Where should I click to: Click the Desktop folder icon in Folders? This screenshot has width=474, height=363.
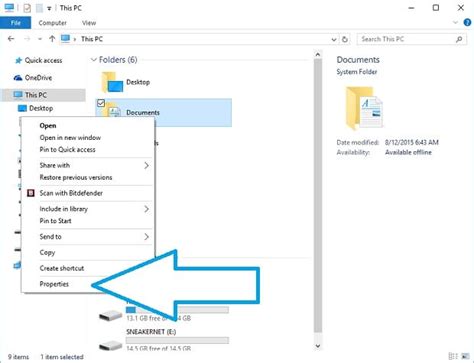coord(112,82)
